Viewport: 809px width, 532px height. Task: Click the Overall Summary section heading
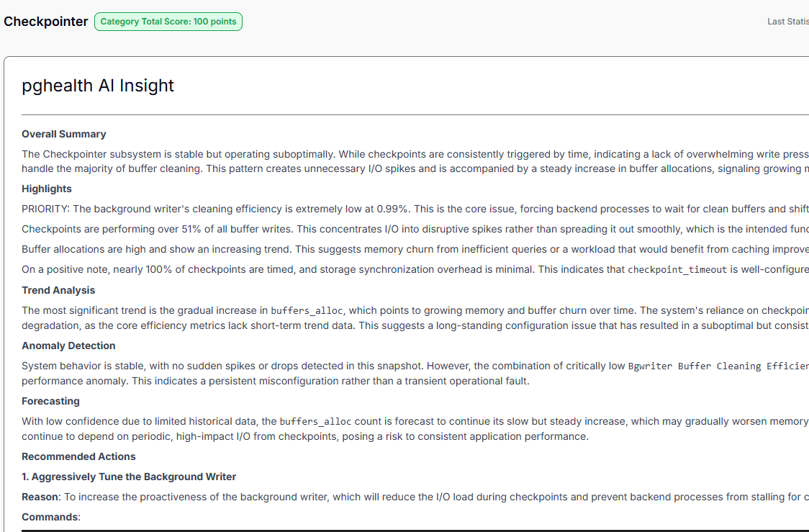pyautogui.click(x=64, y=134)
